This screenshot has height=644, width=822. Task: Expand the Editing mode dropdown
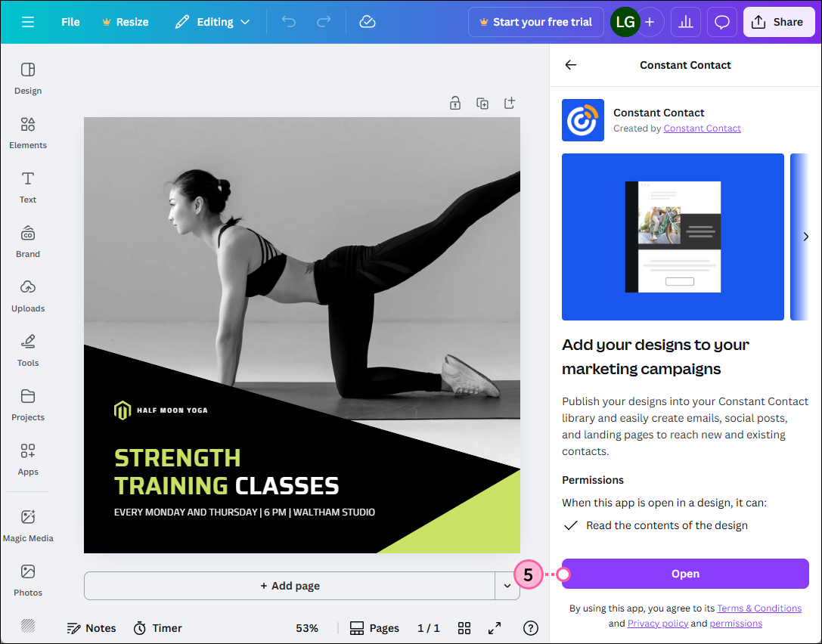212,22
